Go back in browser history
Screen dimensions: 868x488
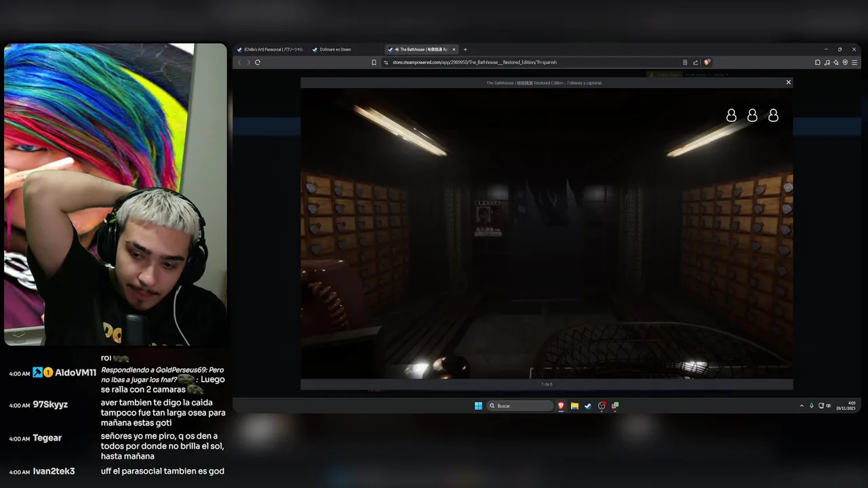(239, 62)
